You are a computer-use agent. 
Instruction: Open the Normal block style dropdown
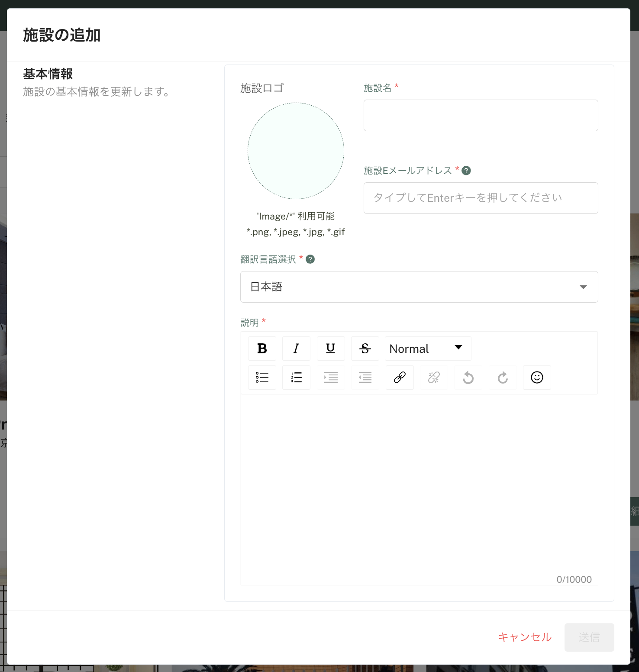tap(428, 349)
